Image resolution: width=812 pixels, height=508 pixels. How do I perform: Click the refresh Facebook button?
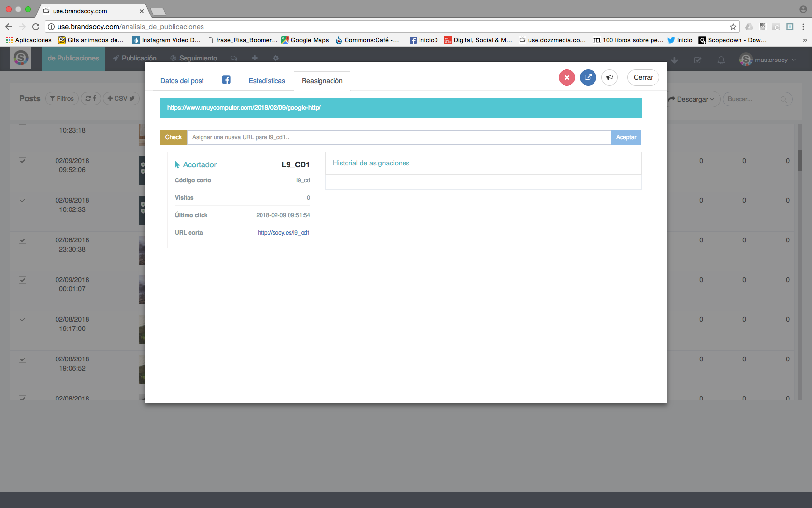90,98
